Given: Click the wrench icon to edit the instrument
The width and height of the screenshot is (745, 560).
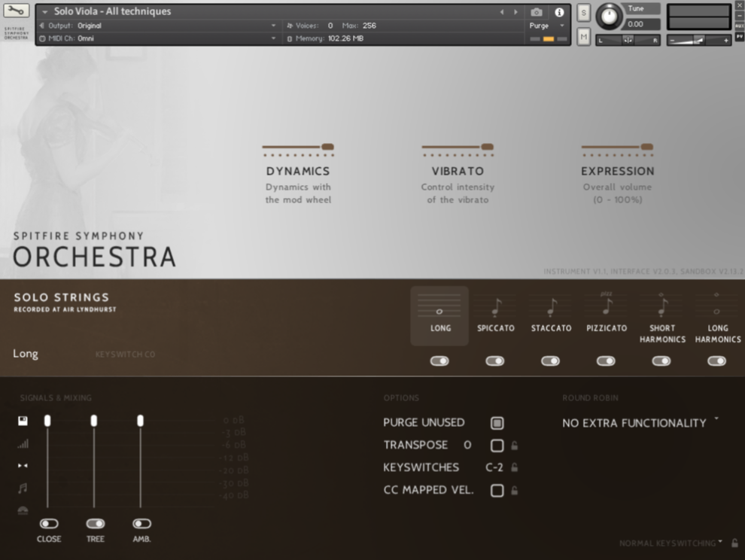Looking at the screenshot, I should (17, 11).
